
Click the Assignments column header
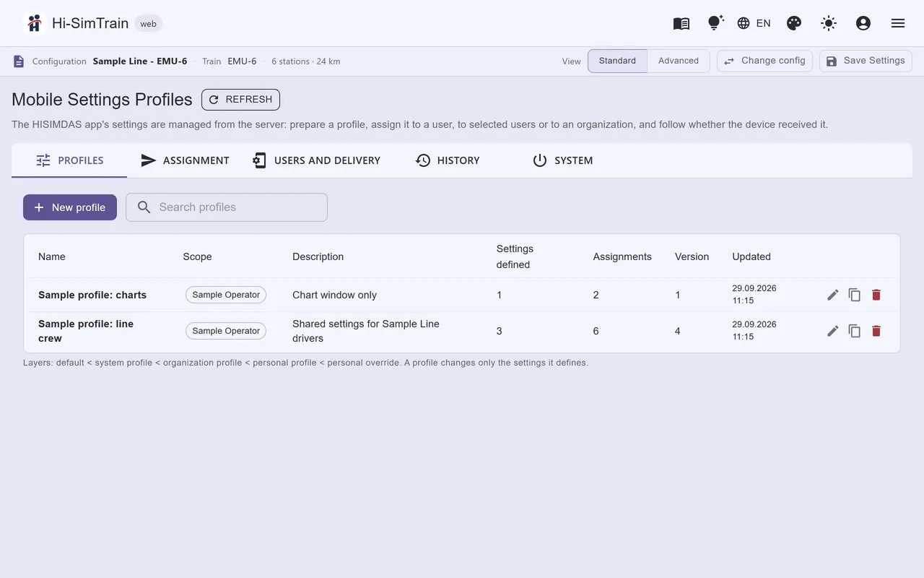point(622,256)
